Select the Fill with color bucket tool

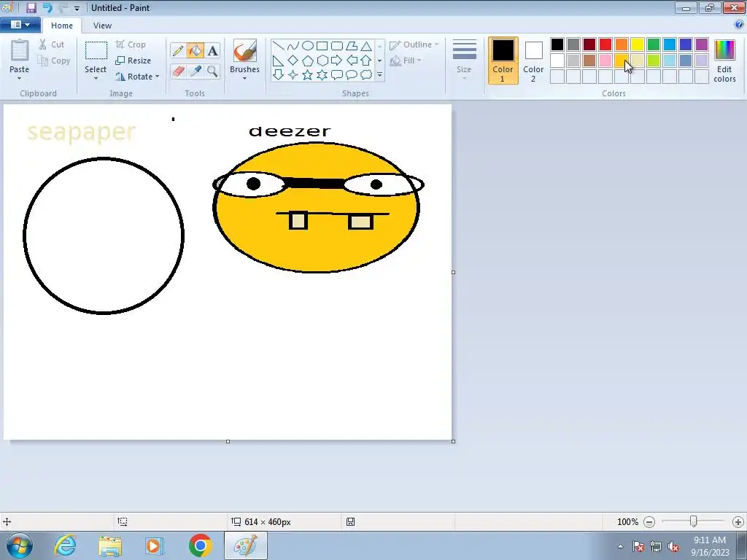pyautogui.click(x=195, y=50)
